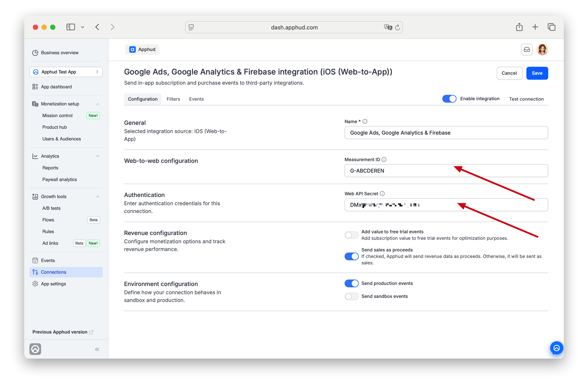The height and width of the screenshot is (391, 588).
Task: Open App settings in sidebar
Action: (x=53, y=284)
